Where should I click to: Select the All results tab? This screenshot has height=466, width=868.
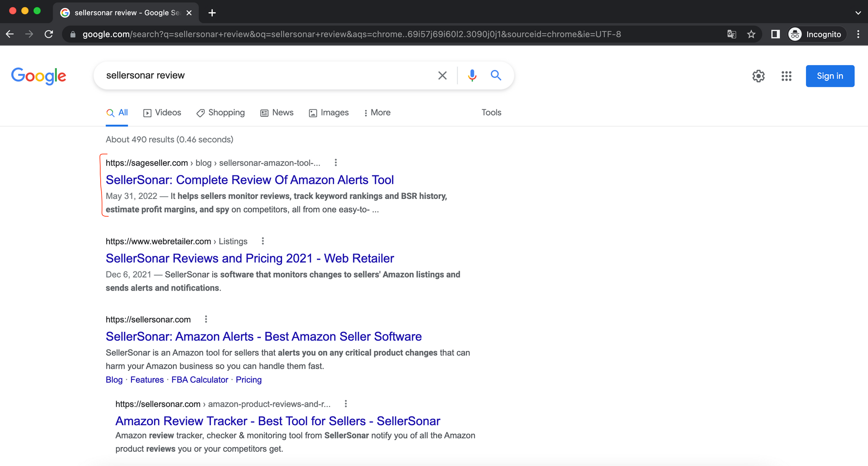117,112
